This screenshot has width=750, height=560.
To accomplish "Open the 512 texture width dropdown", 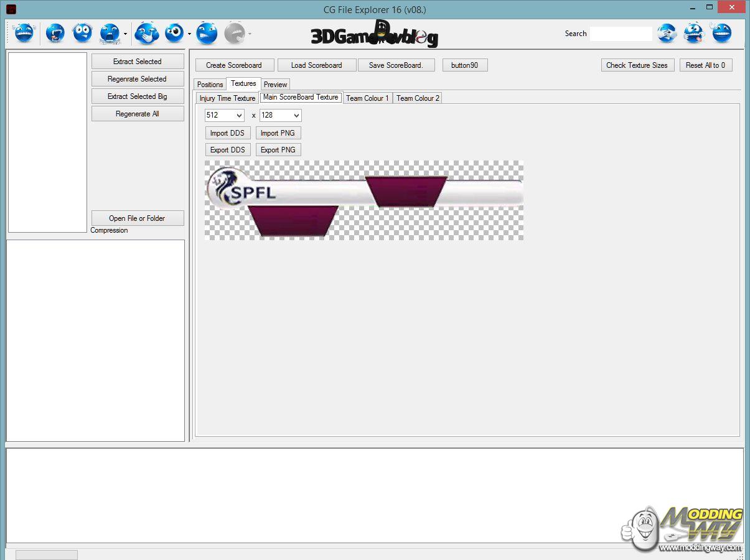I will (x=225, y=115).
